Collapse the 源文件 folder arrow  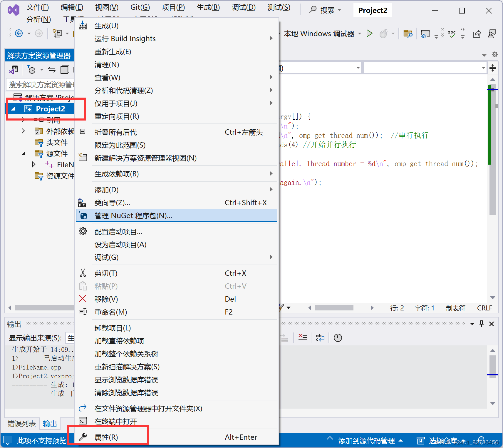click(x=24, y=153)
